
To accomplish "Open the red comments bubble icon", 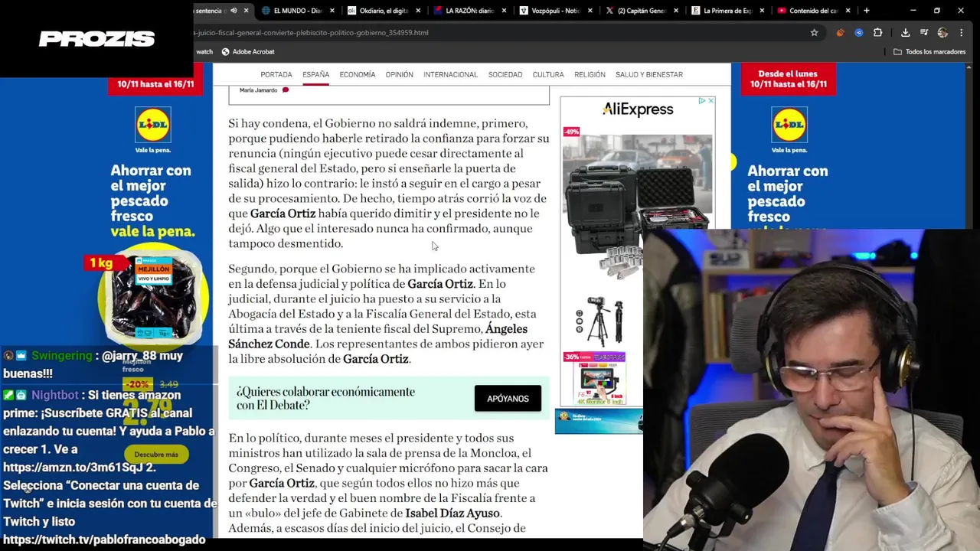I will (286, 90).
